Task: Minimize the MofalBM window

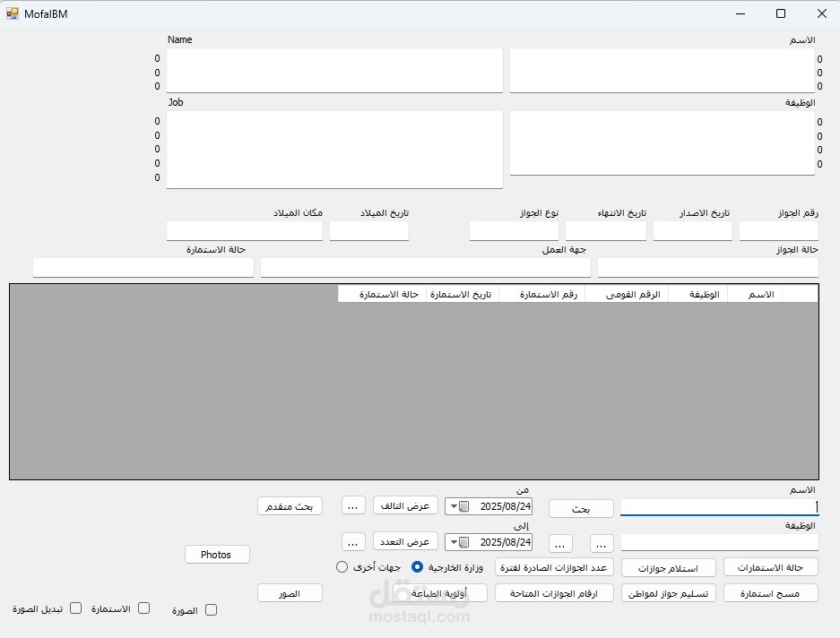Action: (740, 14)
